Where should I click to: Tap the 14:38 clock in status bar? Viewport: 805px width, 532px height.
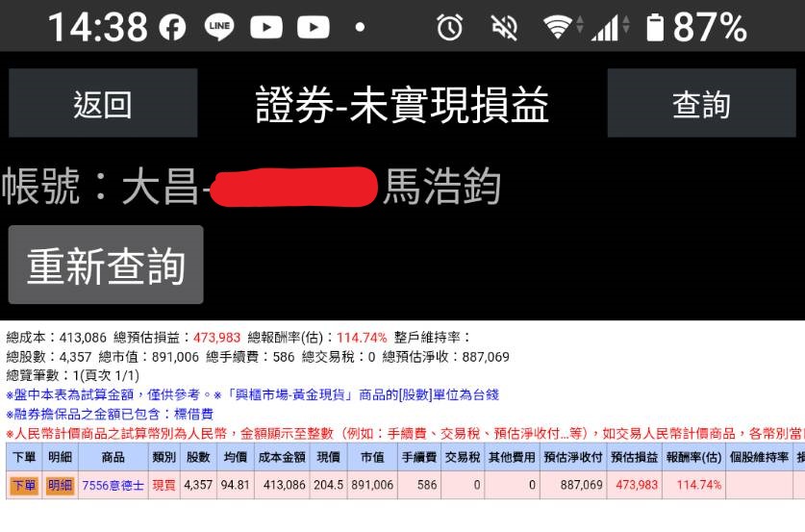click(98, 27)
